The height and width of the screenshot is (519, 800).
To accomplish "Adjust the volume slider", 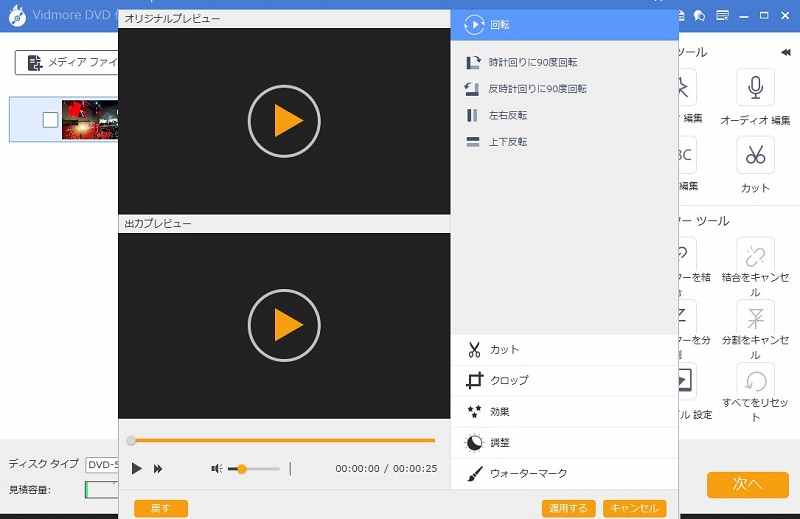I will (254, 468).
